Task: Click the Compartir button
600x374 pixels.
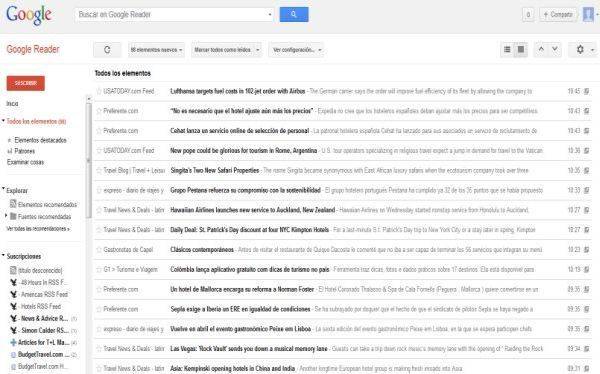Action: 558,15
